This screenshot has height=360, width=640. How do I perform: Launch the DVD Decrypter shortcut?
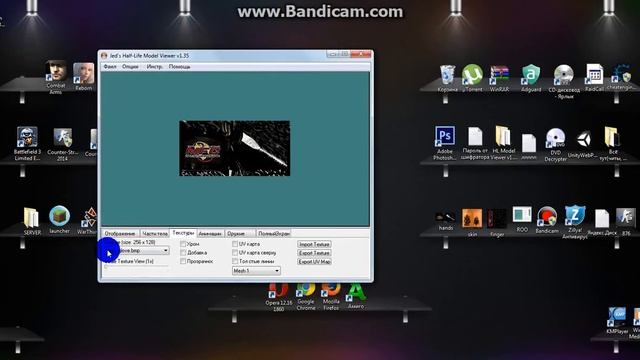[556, 145]
